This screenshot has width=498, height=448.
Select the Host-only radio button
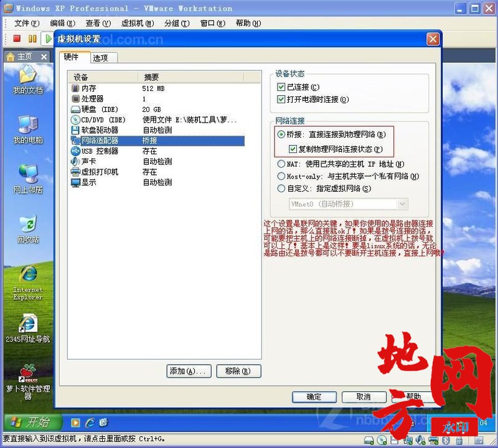tap(281, 176)
